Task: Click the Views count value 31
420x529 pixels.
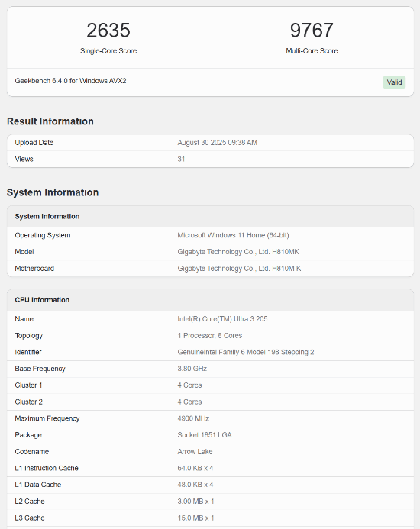Action: tap(181, 160)
